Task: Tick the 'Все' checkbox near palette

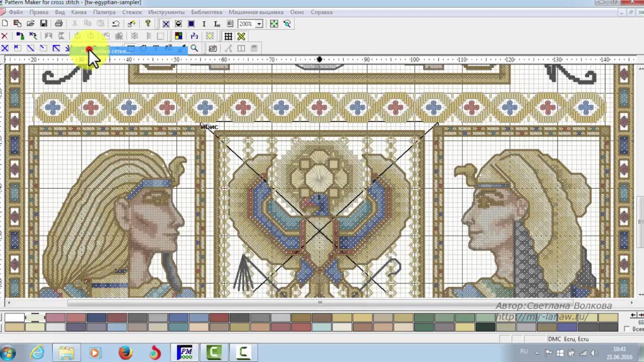Action: [x=626, y=329]
